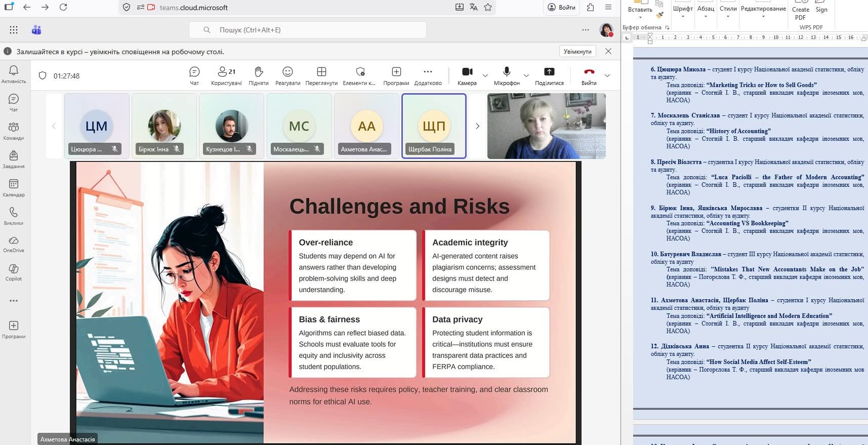Show the participants list (Користувачі)
Screen dimensions: 868x445
[226, 75]
